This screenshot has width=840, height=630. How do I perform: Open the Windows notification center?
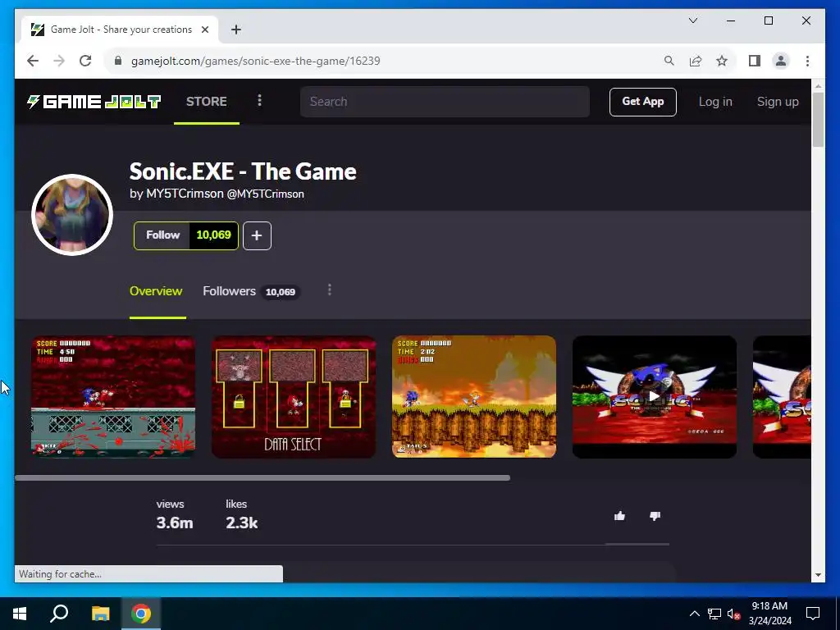tap(813, 614)
